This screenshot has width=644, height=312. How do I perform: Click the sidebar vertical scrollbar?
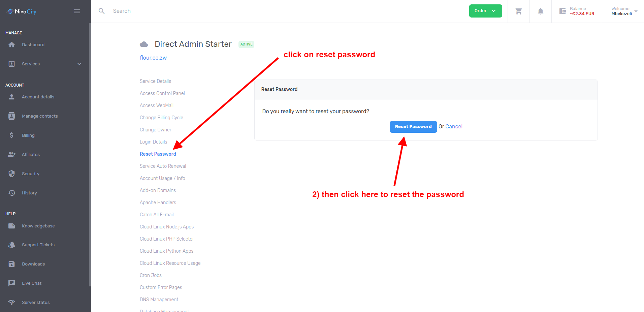[90, 155]
